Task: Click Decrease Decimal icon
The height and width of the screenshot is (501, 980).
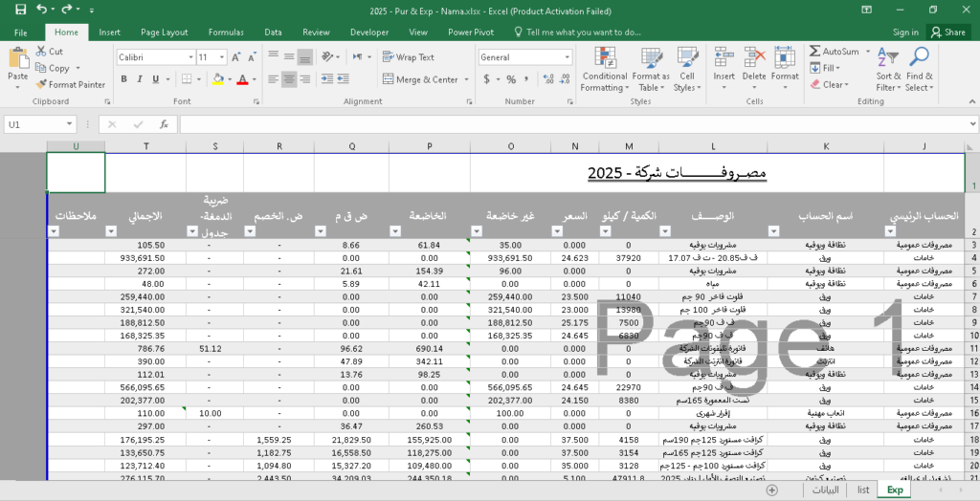Action: [x=565, y=79]
